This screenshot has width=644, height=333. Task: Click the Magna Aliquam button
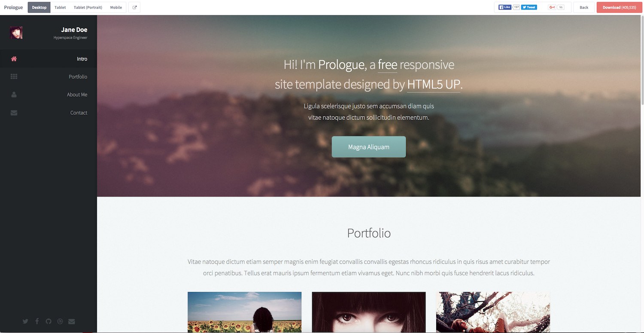point(369,147)
